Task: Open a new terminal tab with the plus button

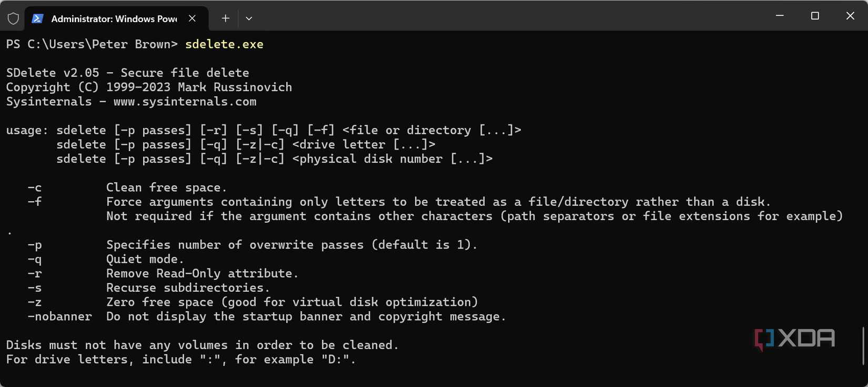Action: [x=225, y=18]
